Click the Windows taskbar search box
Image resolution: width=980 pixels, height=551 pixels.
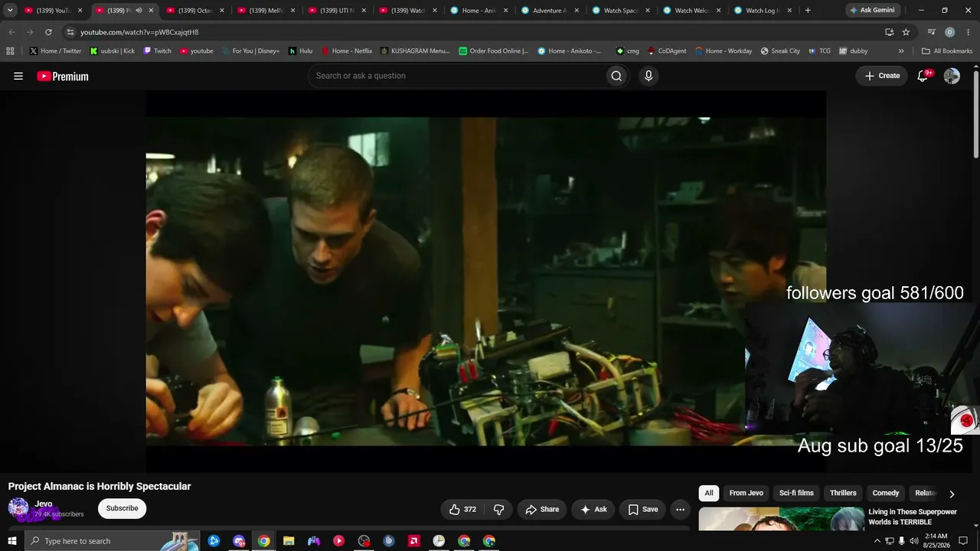(113, 541)
